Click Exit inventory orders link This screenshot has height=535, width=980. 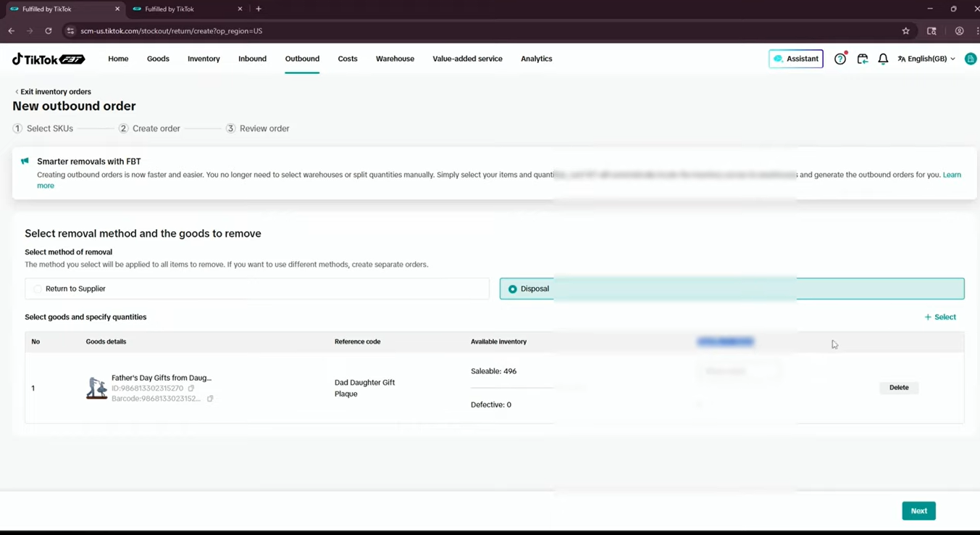[x=53, y=92]
